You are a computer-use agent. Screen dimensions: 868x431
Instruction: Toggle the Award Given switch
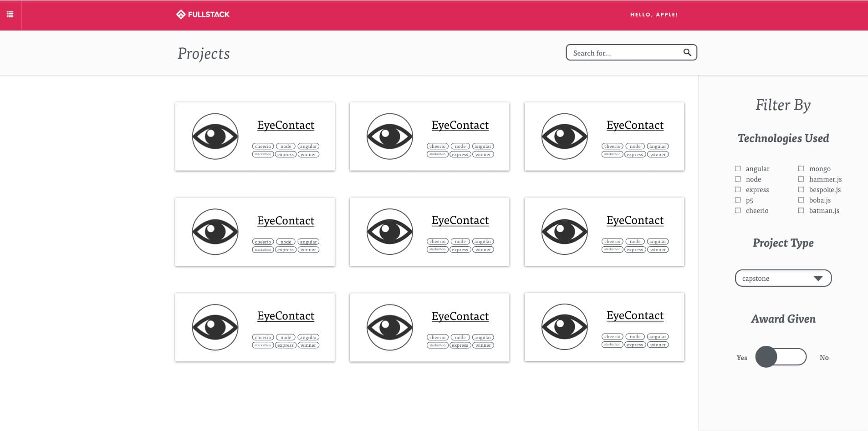point(781,357)
